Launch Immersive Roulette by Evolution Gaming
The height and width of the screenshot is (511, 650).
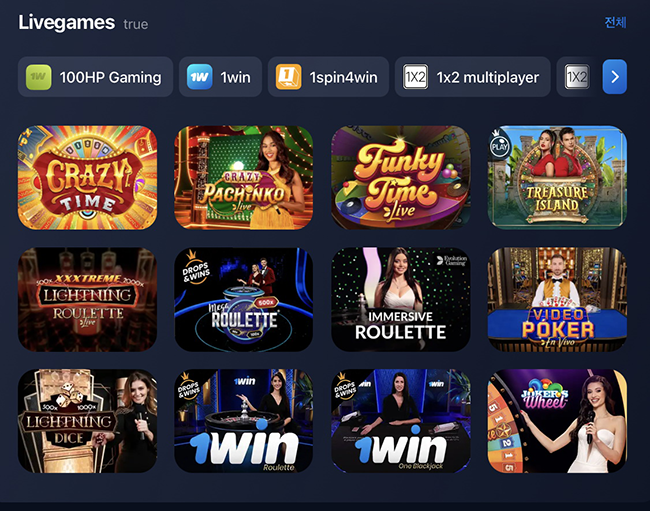(400, 300)
